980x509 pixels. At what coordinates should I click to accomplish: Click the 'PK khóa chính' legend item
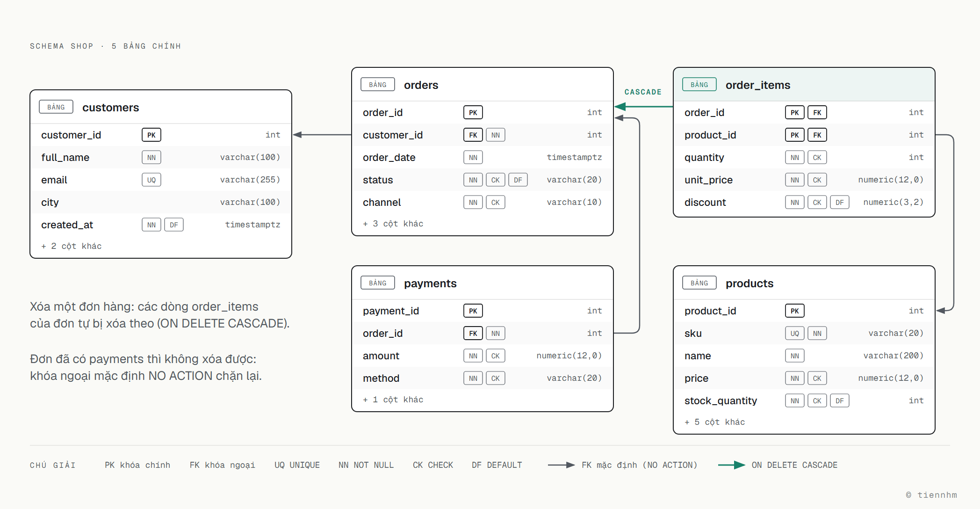tap(137, 465)
